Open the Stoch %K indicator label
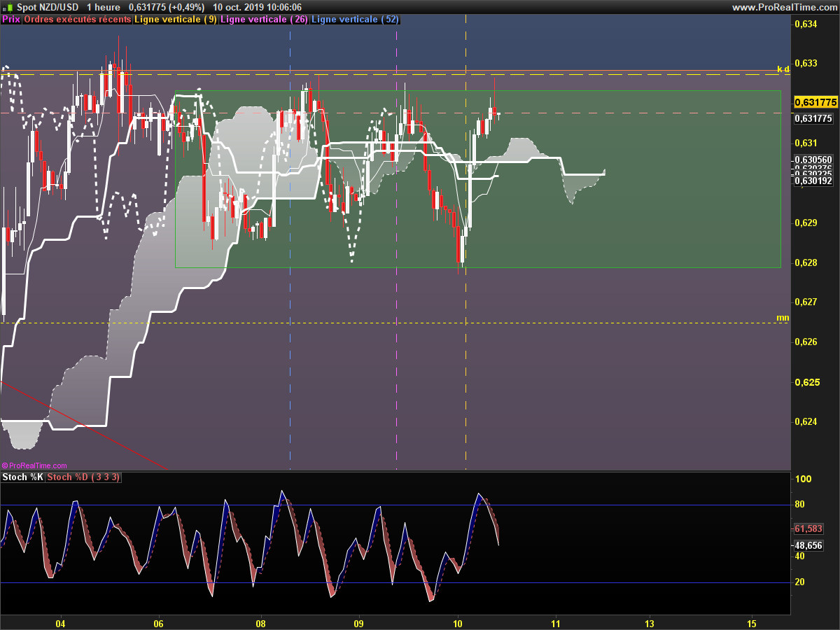 click(x=23, y=477)
